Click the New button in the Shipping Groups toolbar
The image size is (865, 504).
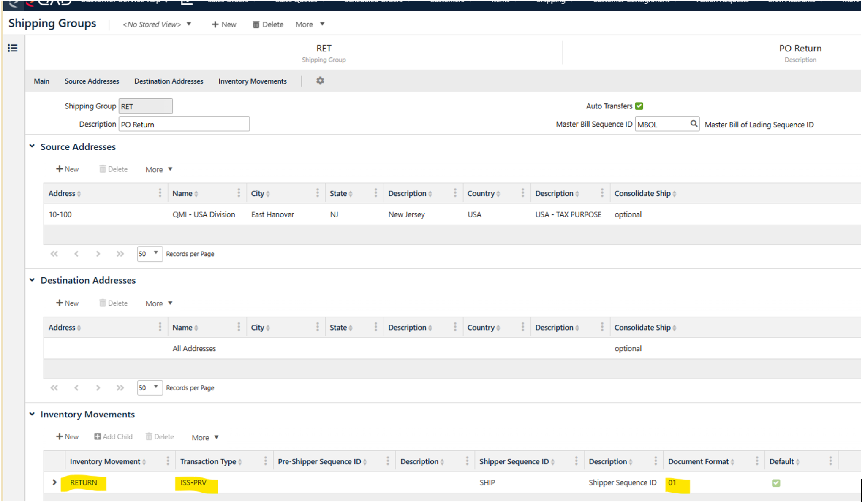click(223, 24)
